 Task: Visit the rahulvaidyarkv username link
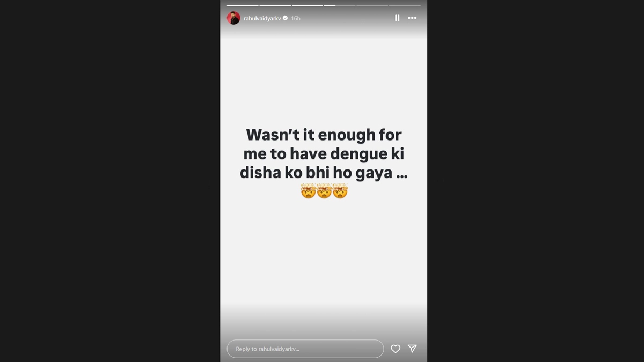(x=262, y=18)
